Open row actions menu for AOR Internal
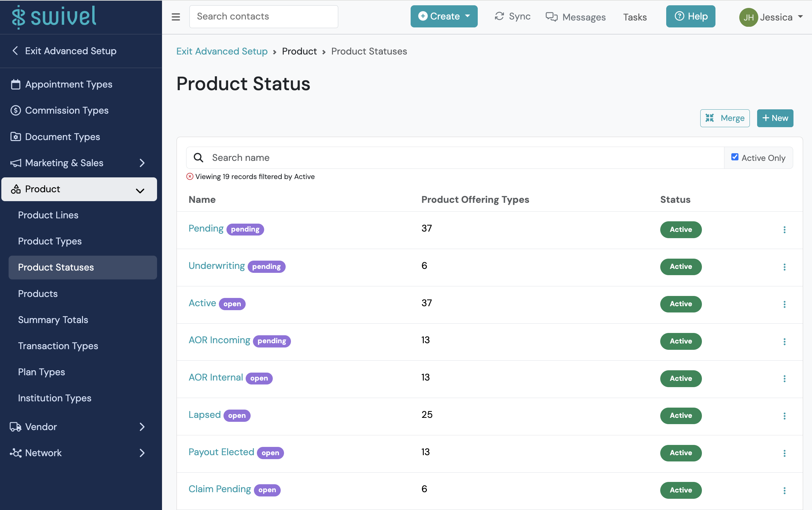Image resolution: width=812 pixels, height=510 pixels. 784,379
